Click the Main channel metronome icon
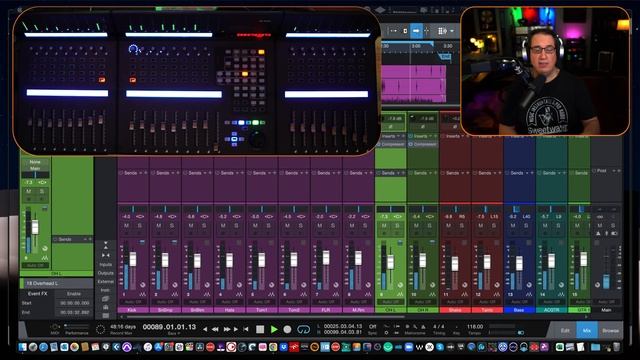 [x=598, y=233]
